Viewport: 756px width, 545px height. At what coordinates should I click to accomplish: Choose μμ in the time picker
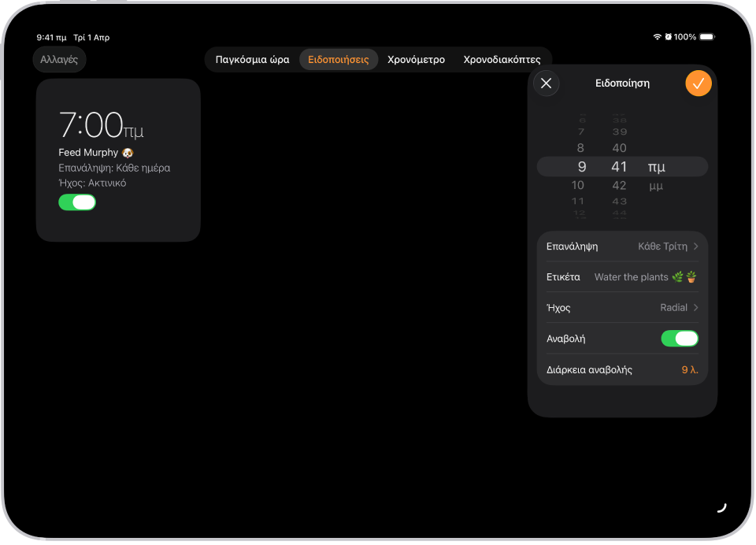656,186
